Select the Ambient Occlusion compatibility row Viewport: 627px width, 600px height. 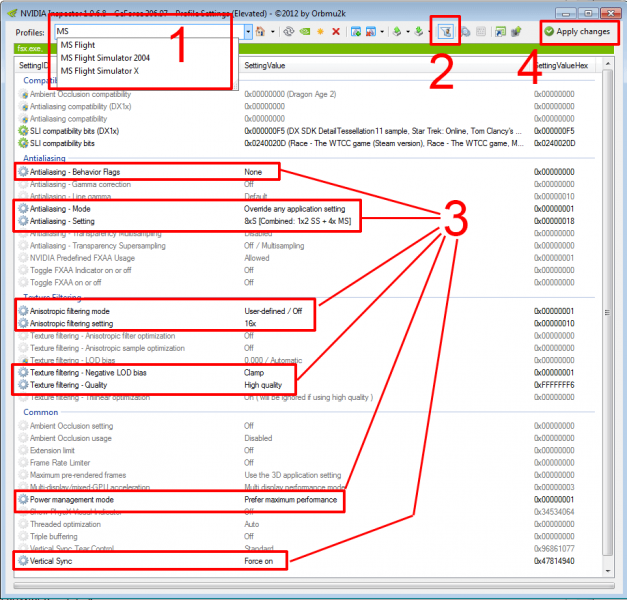pyautogui.click(x=308, y=94)
